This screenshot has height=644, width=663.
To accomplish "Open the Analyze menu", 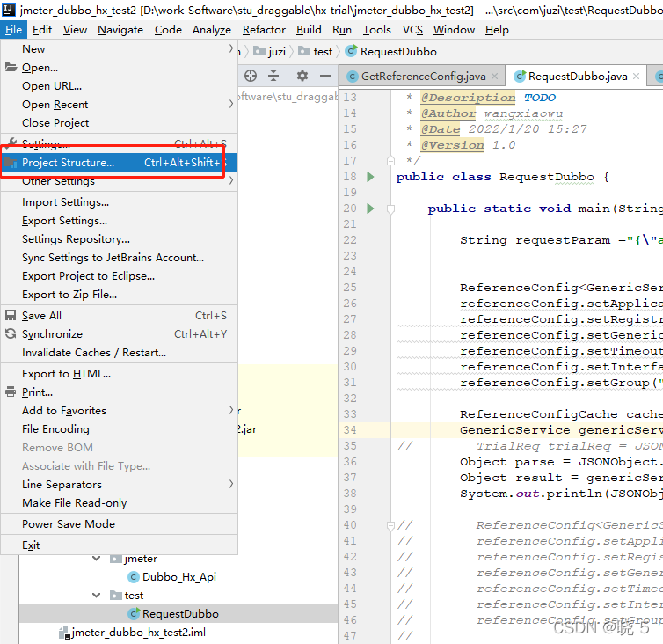I will (212, 30).
